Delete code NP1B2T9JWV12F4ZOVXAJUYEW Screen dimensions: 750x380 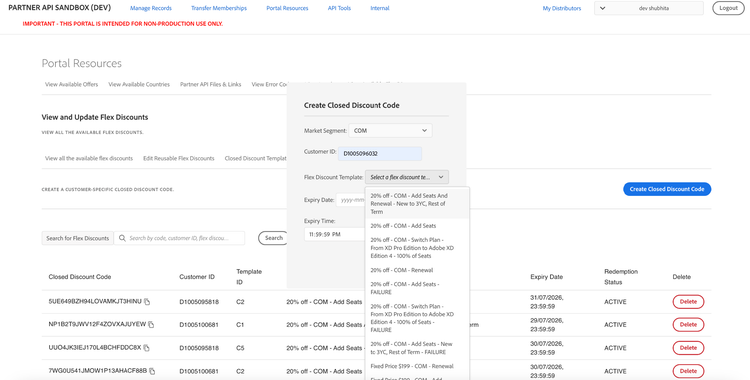[688, 324]
